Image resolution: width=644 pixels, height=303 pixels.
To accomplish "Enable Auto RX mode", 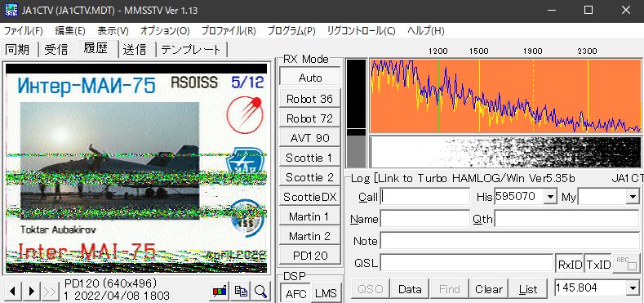I will click(x=310, y=78).
